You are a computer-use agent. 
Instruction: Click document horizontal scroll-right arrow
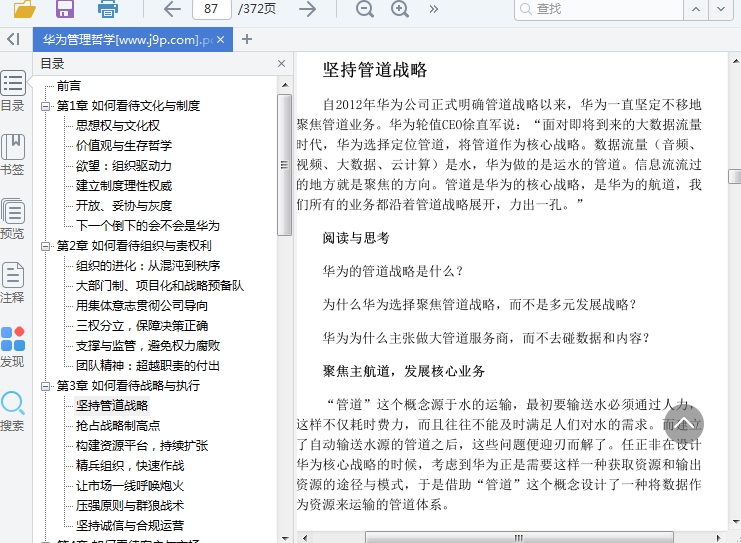click(x=718, y=538)
